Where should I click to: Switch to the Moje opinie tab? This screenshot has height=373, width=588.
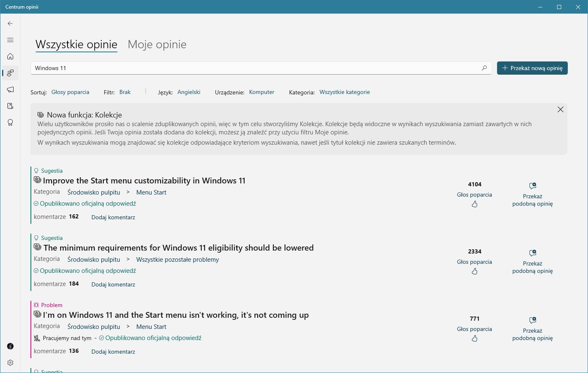click(x=157, y=45)
